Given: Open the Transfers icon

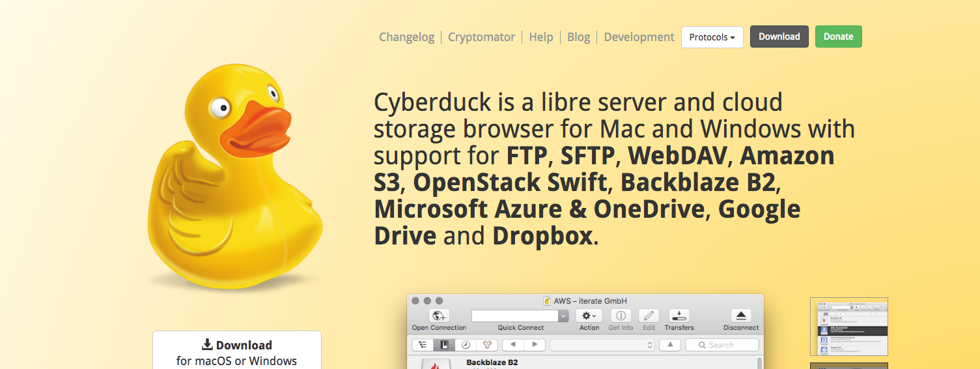Looking at the screenshot, I should tap(679, 316).
